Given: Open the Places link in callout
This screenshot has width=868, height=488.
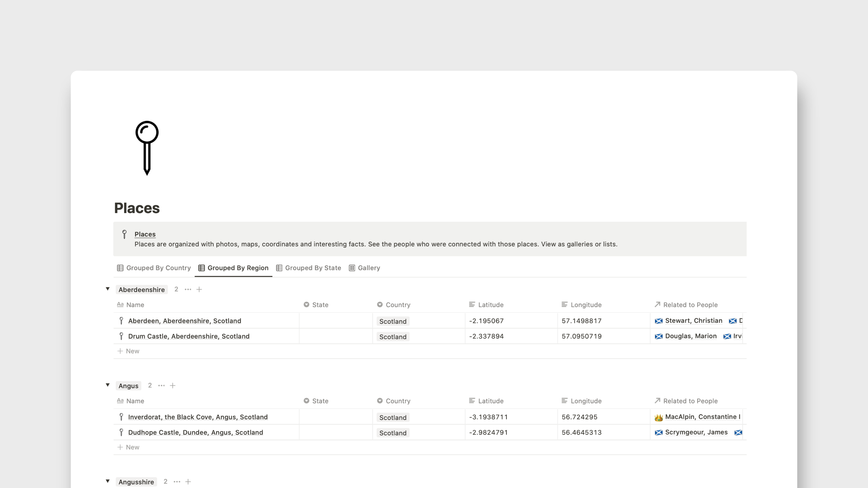Looking at the screenshot, I should coord(145,234).
